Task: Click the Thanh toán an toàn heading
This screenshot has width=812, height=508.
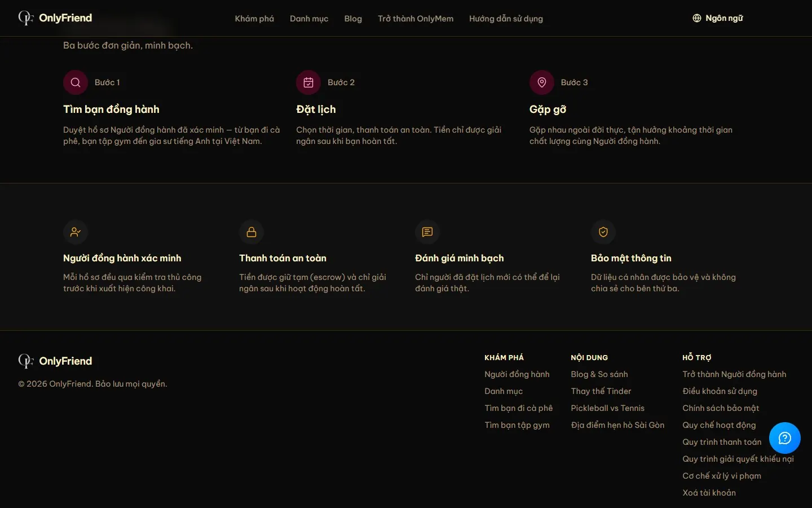Action: [283, 258]
